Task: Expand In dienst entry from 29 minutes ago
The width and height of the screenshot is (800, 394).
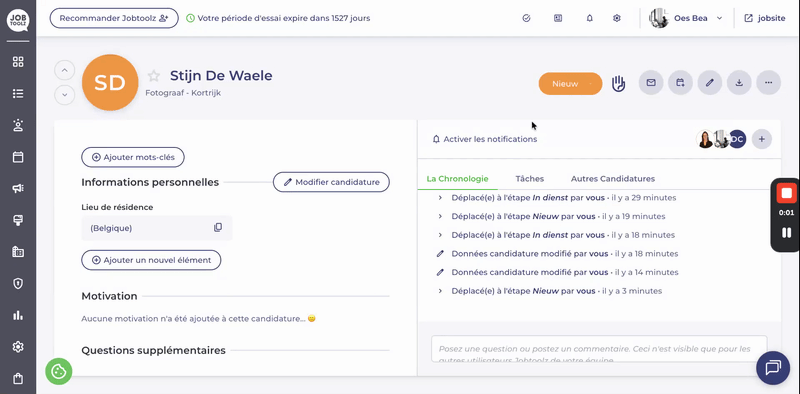Action: (x=440, y=198)
